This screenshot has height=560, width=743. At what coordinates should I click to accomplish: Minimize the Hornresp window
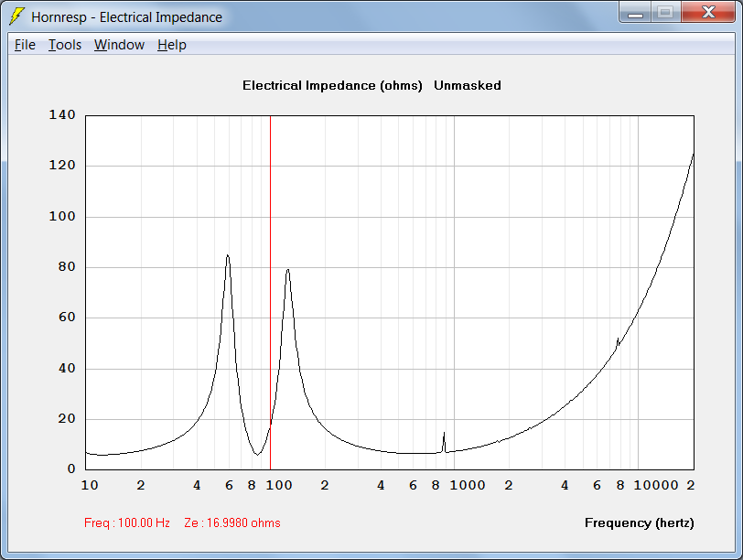(x=635, y=12)
